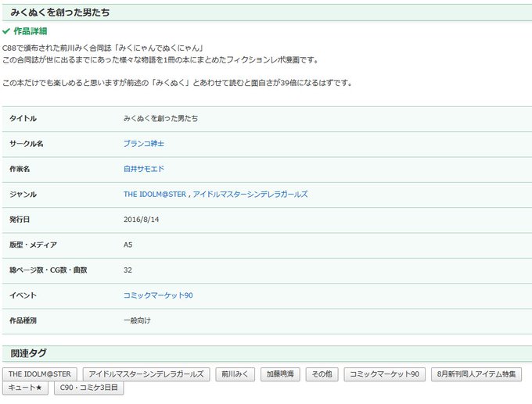
Task: Click the page count value 32
Action: (128, 270)
